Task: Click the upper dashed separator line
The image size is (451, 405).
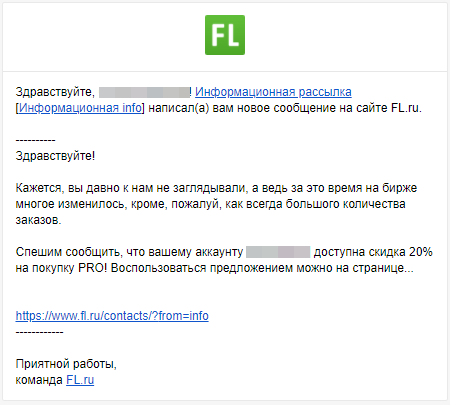Action: 35,140
